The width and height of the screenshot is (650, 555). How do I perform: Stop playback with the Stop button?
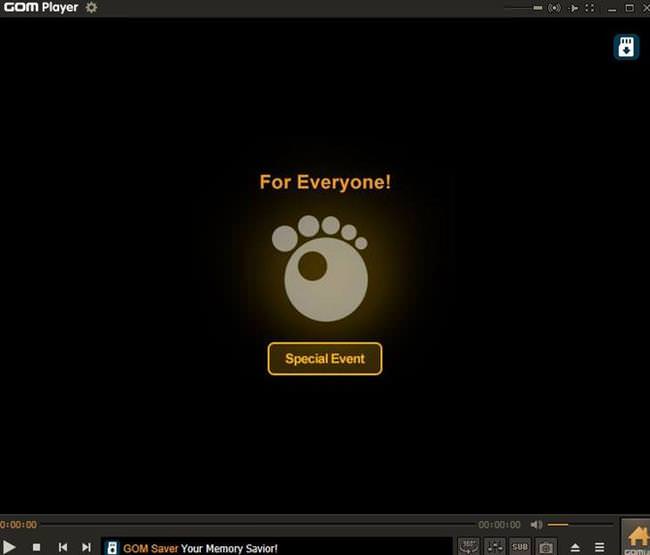pos(36,547)
